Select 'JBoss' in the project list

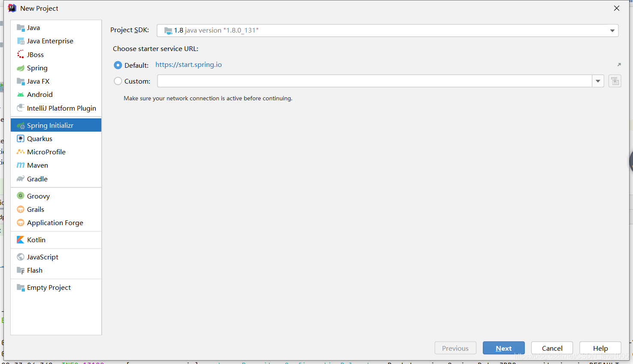pyautogui.click(x=35, y=54)
